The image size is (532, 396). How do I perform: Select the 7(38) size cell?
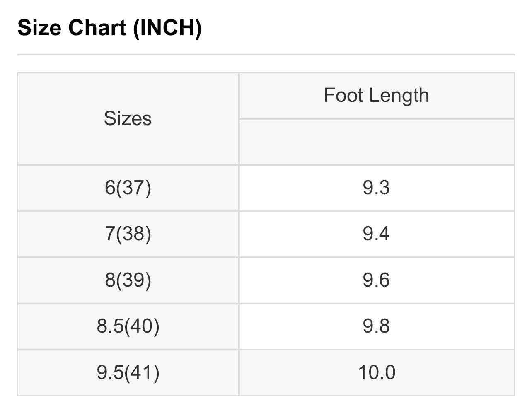(128, 234)
